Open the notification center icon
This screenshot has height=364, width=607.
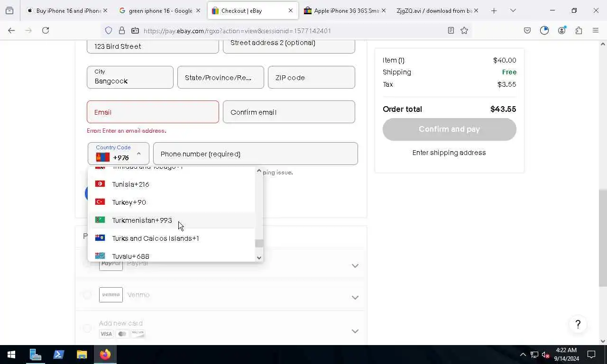(x=591, y=355)
